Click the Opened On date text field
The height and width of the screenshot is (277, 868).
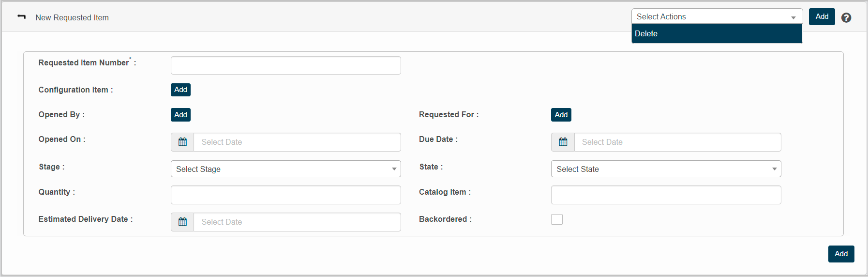click(297, 142)
